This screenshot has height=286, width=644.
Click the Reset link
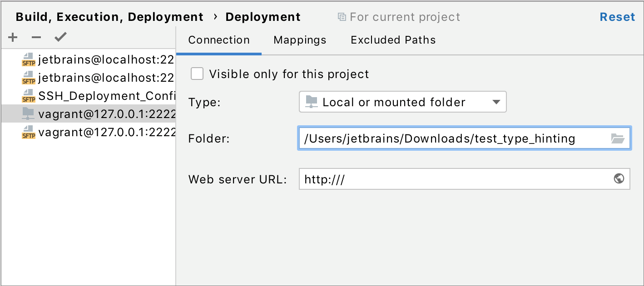click(617, 16)
